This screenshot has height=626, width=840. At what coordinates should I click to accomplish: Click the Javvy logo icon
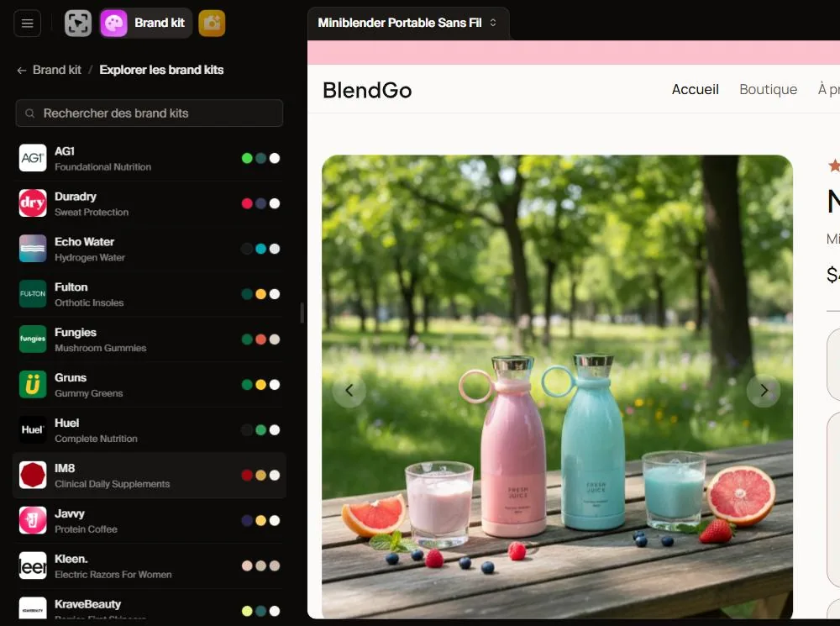pos(33,520)
